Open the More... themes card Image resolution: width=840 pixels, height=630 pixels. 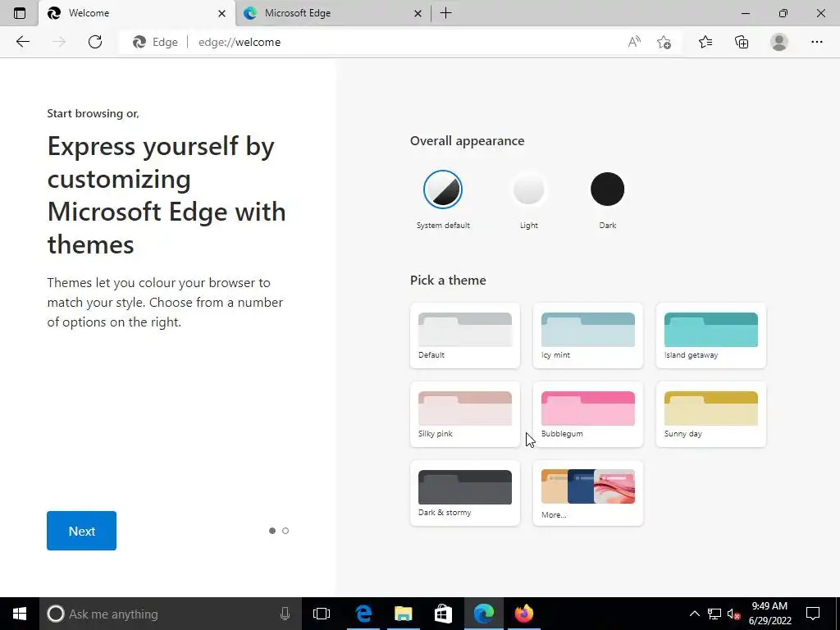pyautogui.click(x=588, y=493)
